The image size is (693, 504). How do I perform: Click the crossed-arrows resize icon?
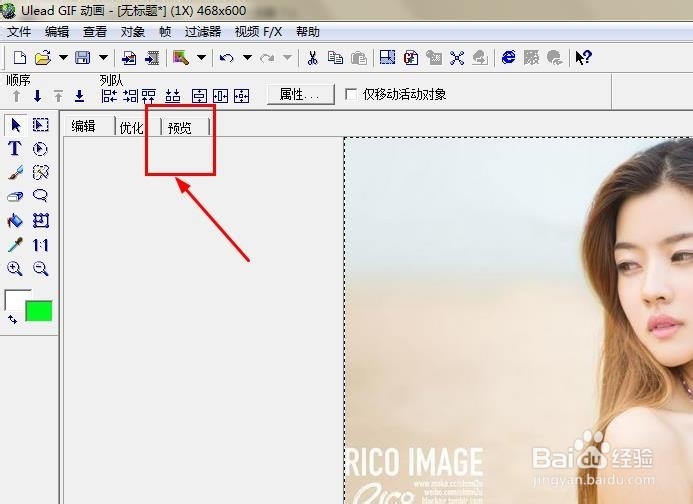tap(457, 58)
